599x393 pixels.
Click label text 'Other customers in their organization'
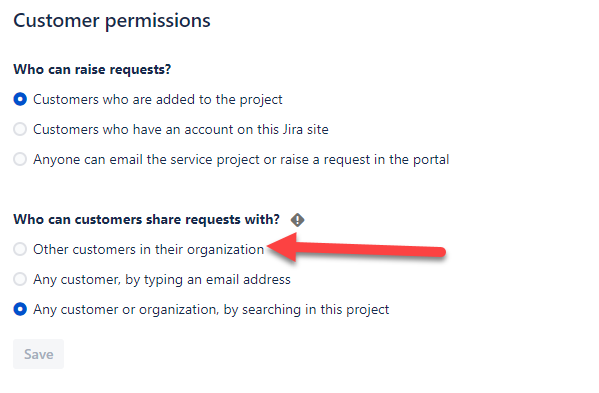tap(149, 250)
